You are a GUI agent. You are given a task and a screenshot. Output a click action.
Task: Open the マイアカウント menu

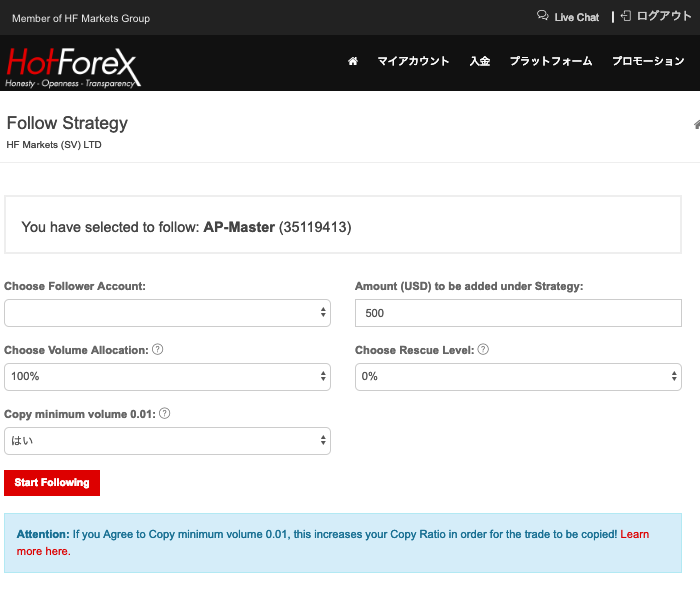(413, 61)
